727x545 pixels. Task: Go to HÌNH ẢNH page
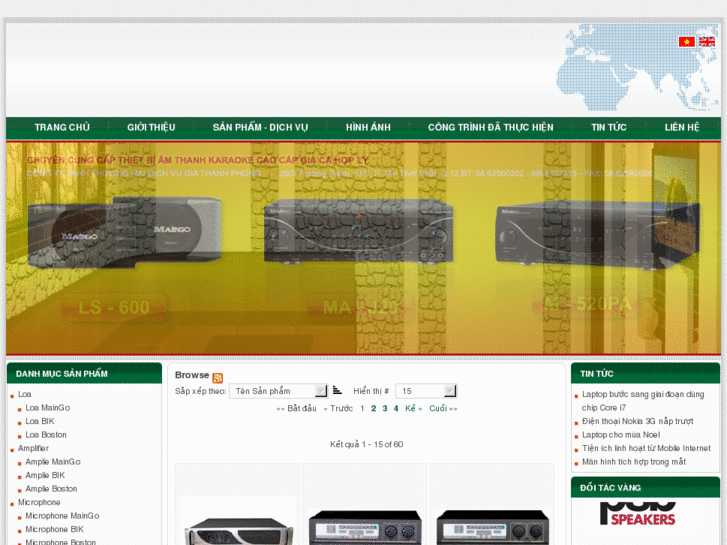368,127
